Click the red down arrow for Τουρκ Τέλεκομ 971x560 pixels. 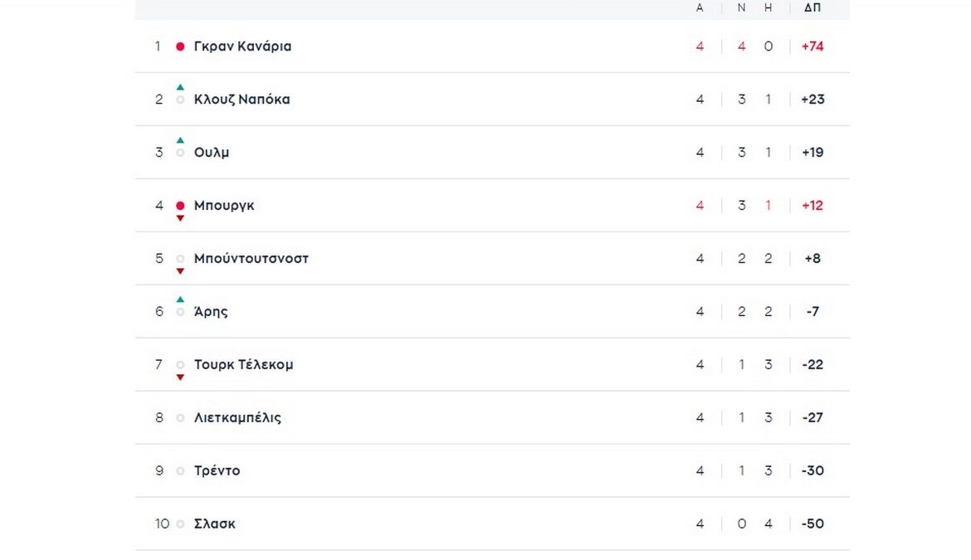(x=180, y=377)
